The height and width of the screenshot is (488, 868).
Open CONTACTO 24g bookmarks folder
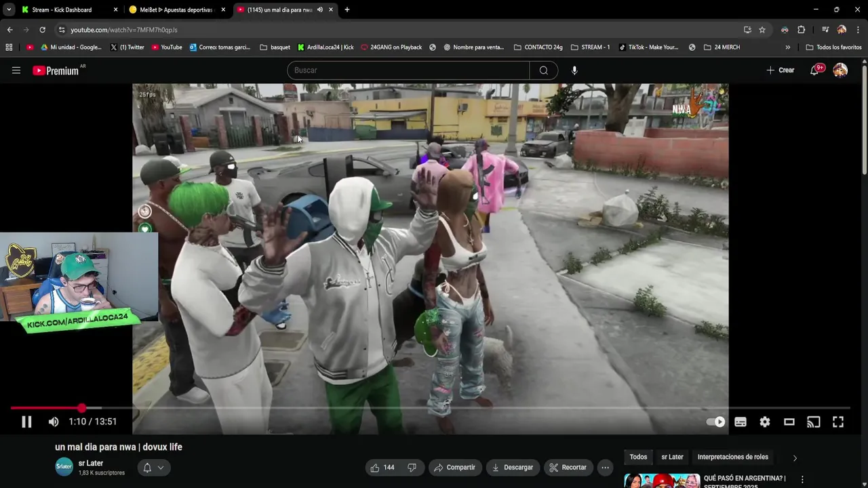538,47
